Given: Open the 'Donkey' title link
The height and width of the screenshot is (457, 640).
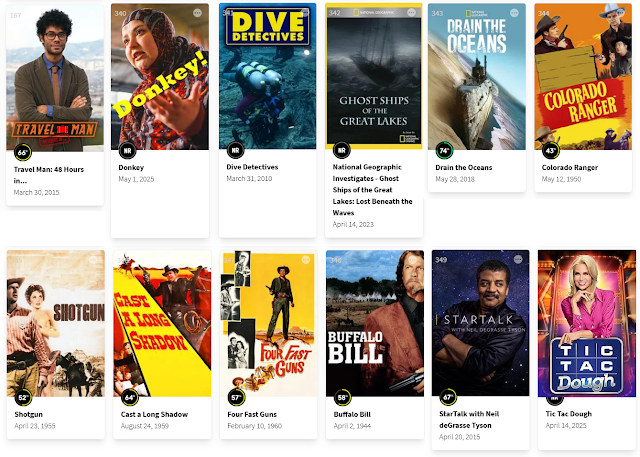Looking at the screenshot, I should click(x=131, y=167).
